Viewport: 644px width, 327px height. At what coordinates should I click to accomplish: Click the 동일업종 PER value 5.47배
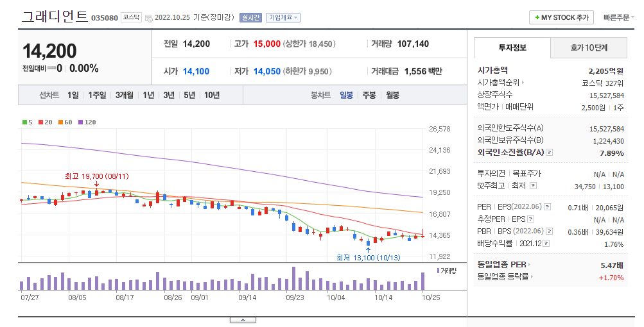[612, 265]
